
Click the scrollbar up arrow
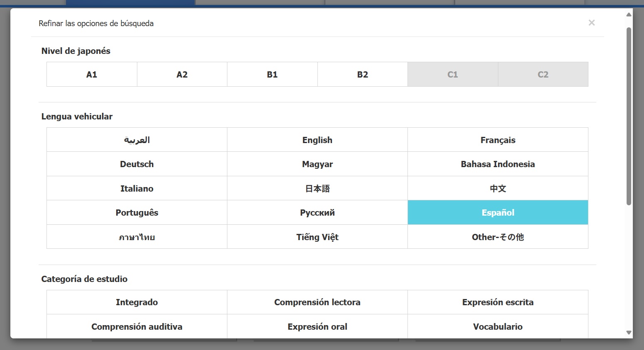(629, 15)
